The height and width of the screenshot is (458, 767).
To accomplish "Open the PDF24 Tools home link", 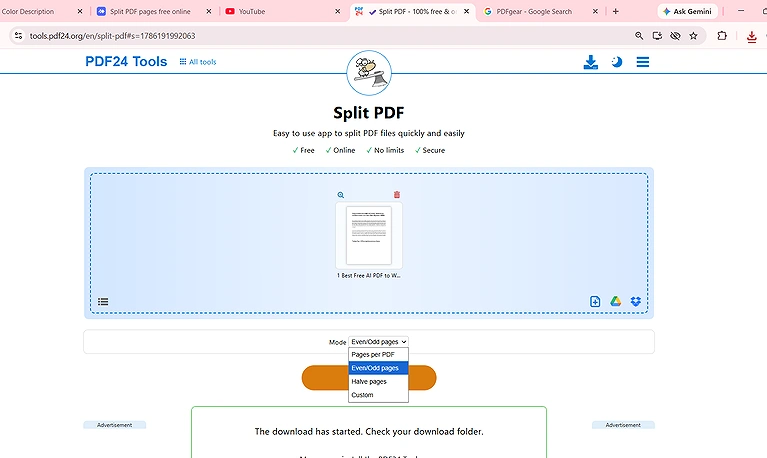I will [126, 62].
